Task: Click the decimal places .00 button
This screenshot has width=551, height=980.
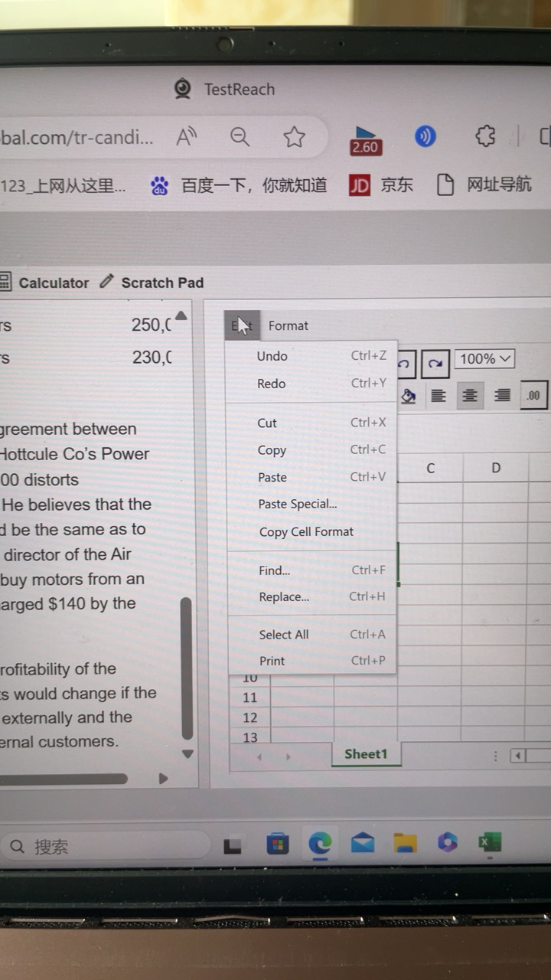Action: click(533, 395)
